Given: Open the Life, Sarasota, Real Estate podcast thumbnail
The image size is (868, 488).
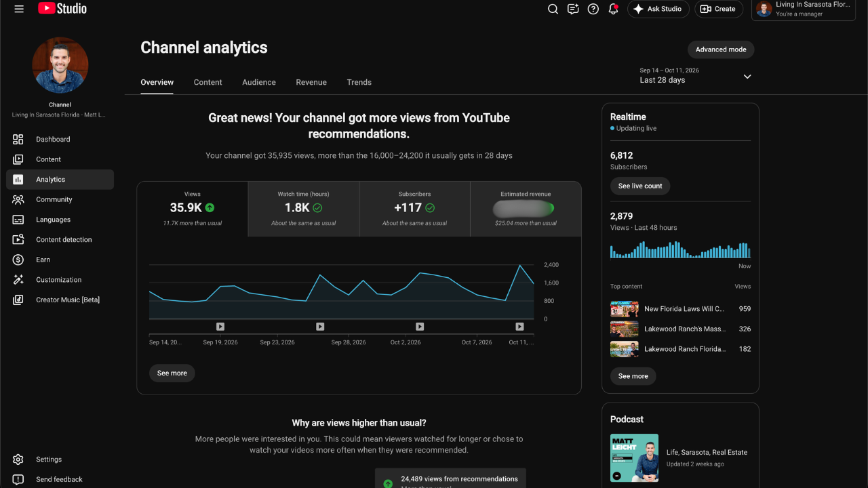Looking at the screenshot, I should click(x=634, y=458).
